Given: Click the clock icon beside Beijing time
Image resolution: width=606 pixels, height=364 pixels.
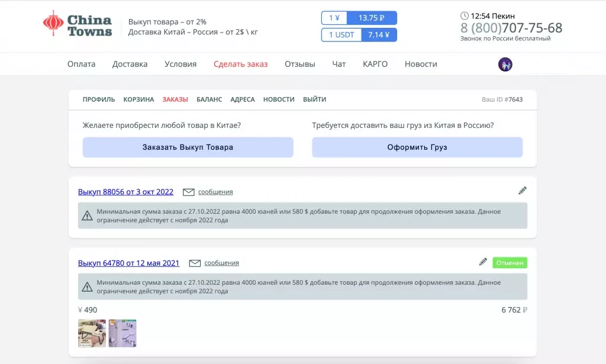Looking at the screenshot, I should (465, 16).
